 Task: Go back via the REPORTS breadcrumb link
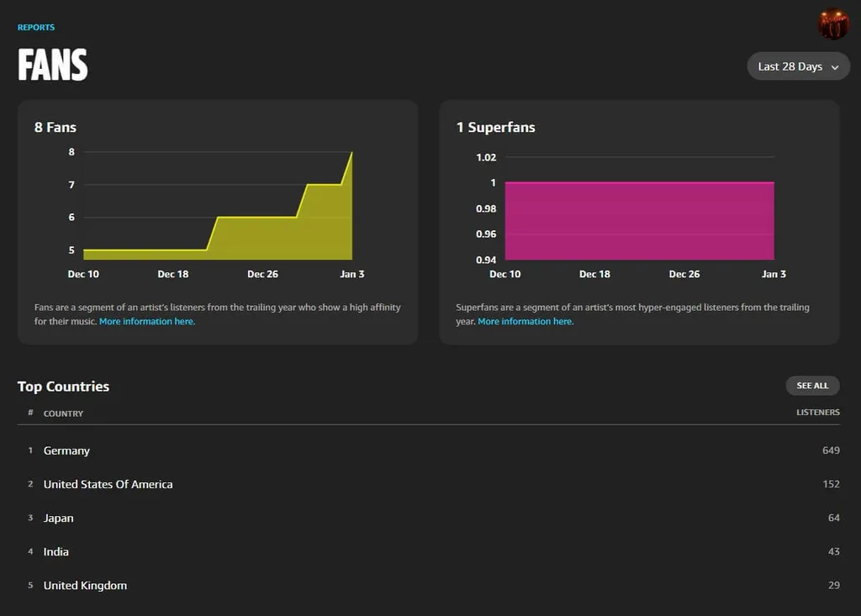[36, 28]
